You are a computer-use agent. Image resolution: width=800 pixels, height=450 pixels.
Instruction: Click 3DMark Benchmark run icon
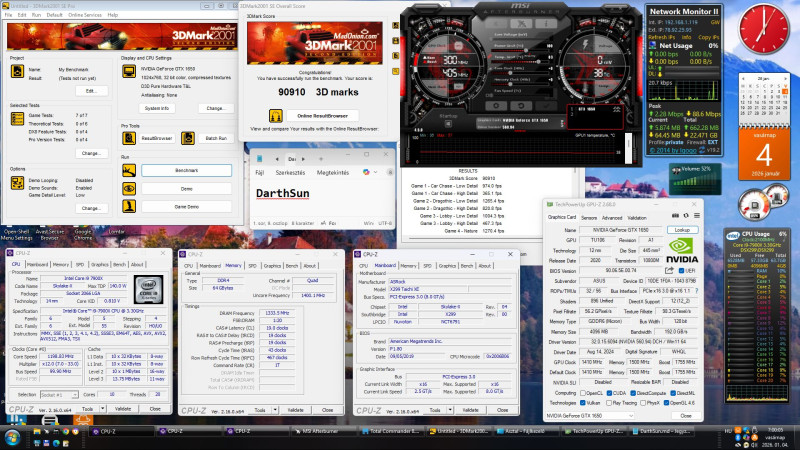point(129,170)
